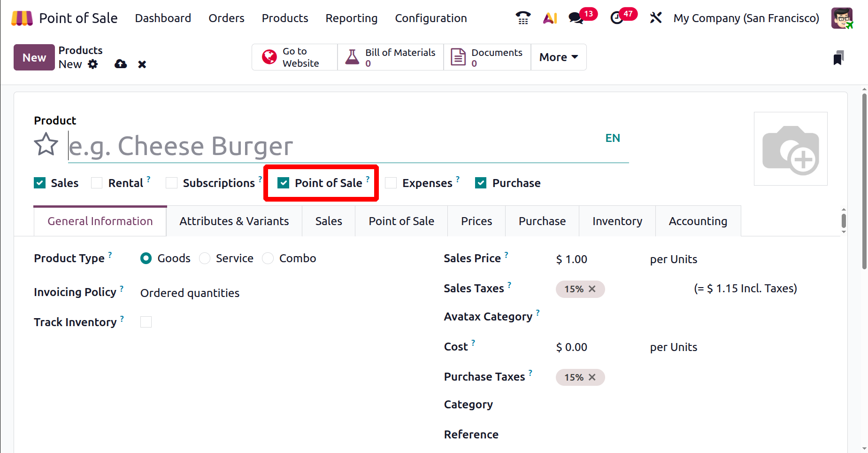
Task: Open company switcher My Company (San Francisco)
Action: [746, 18]
